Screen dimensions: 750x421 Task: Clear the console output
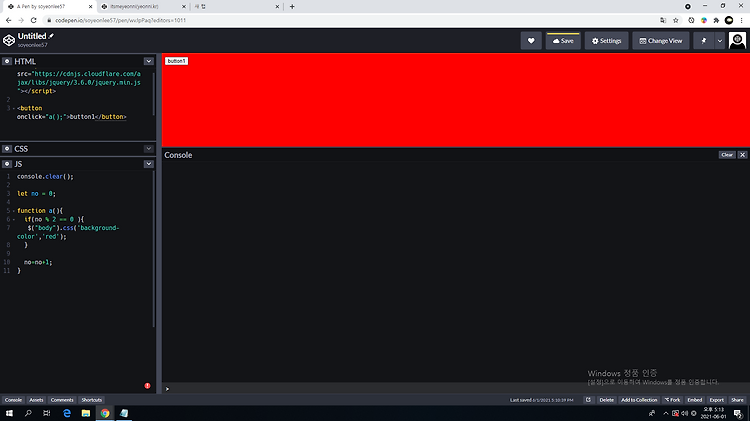click(x=727, y=155)
